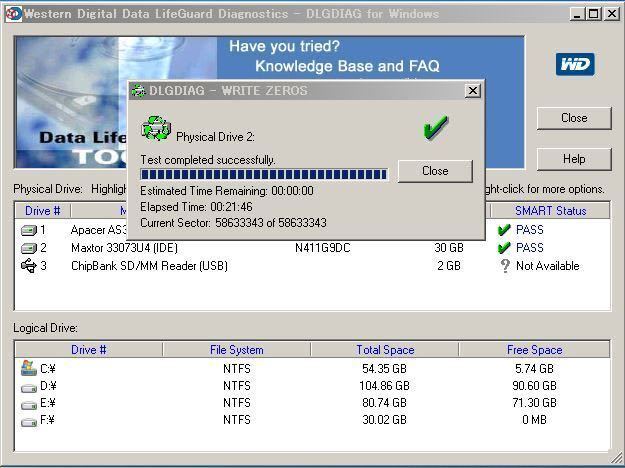Click SMART PASS checkmark for Maxtor drive

(504, 248)
